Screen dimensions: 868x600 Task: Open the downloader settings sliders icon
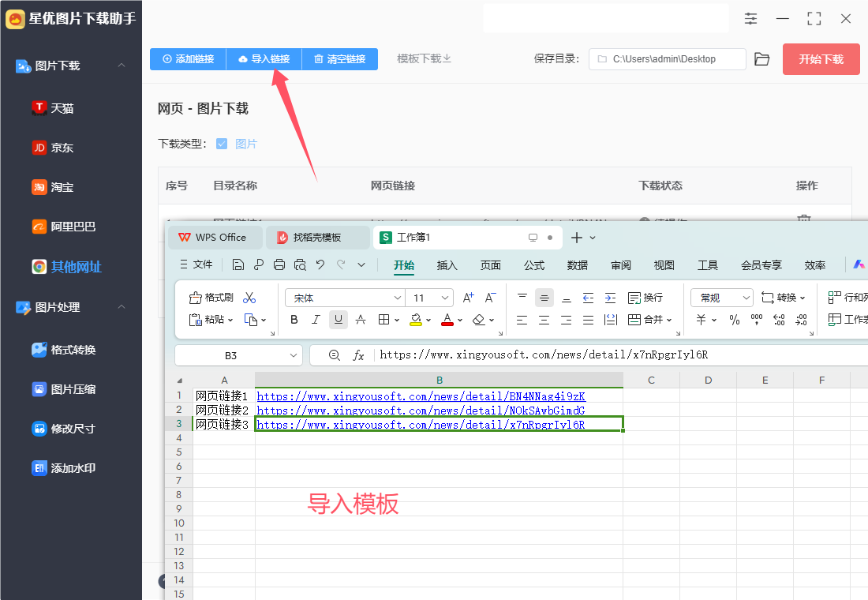point(750,19)
